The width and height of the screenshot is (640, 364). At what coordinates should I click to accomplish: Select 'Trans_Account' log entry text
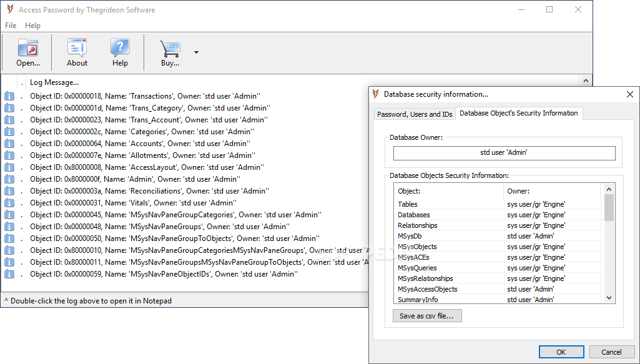(149, 120)
